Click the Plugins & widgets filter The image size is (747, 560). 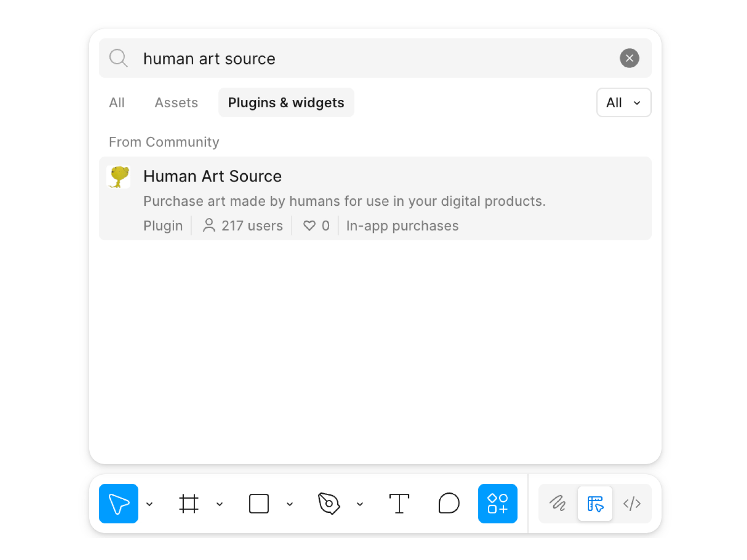point(286,103)
